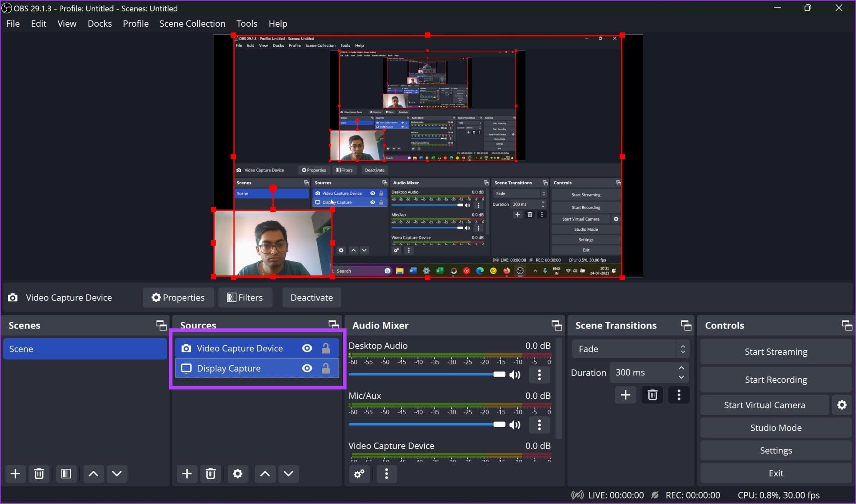Open Filters for selected source

click(245, 298)
